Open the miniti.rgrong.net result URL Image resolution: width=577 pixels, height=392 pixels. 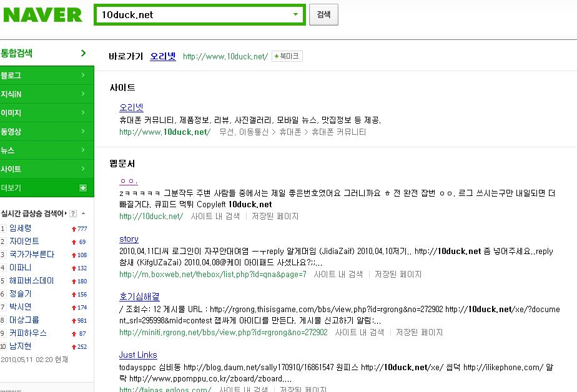point(224,333)
